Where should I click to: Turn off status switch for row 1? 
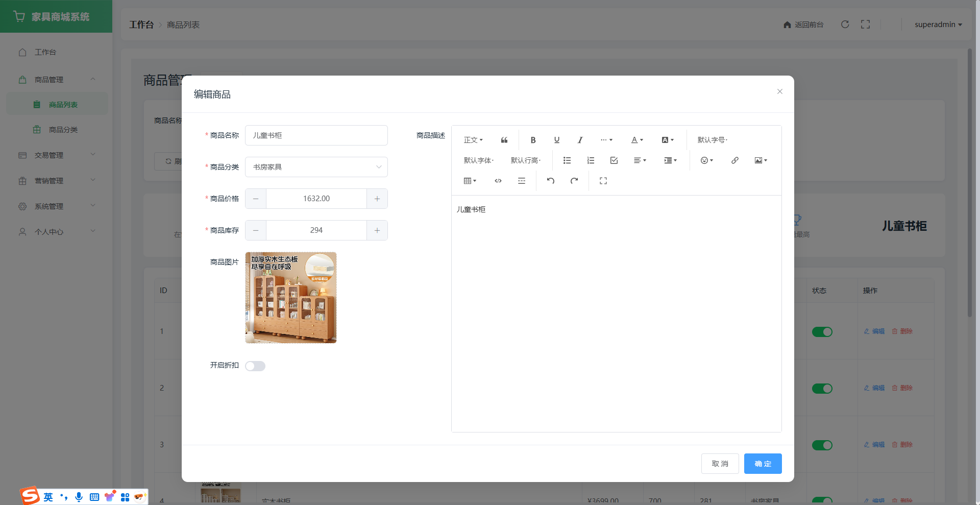(822, 332)
